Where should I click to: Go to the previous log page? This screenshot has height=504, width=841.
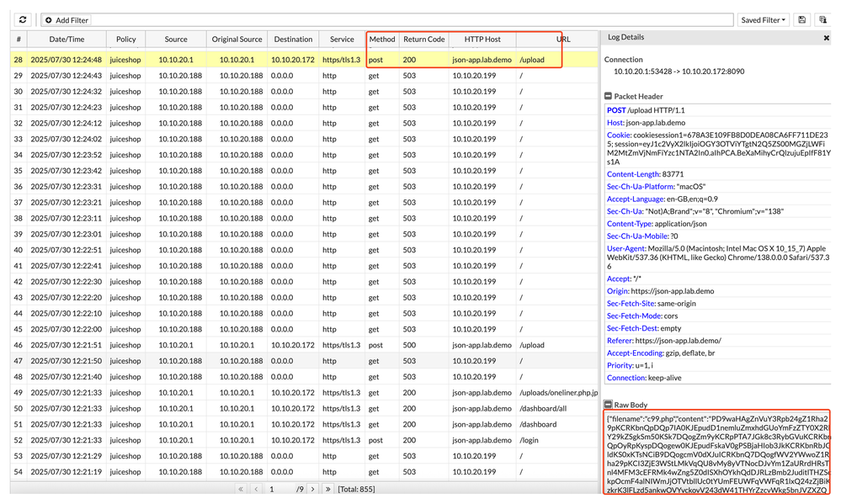tap(256, 489)
